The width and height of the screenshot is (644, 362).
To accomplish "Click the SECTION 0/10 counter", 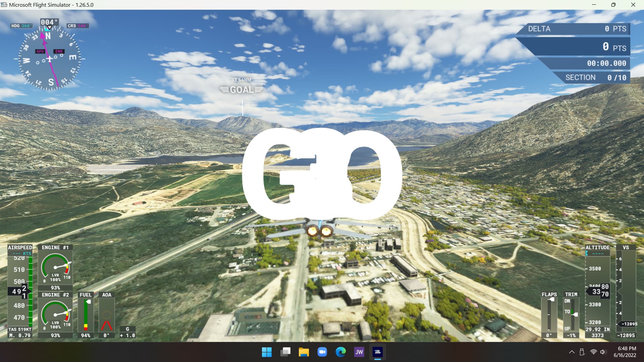I will coord(595,77).
